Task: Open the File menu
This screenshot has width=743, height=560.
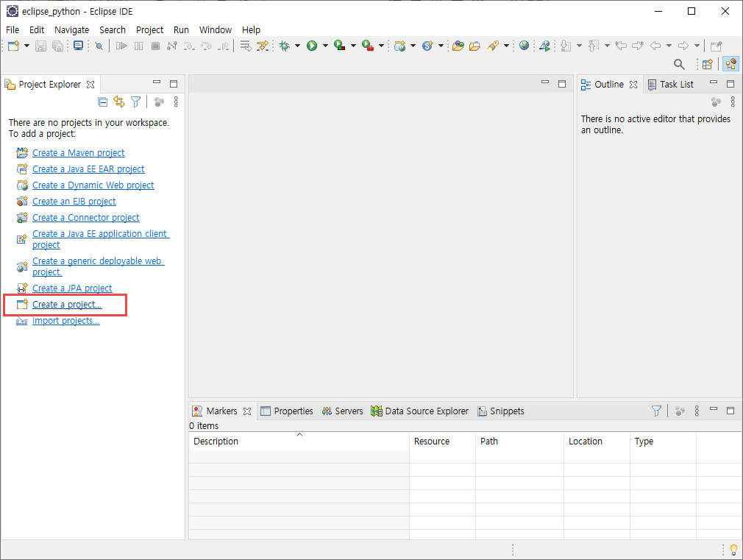Action: 13,30
